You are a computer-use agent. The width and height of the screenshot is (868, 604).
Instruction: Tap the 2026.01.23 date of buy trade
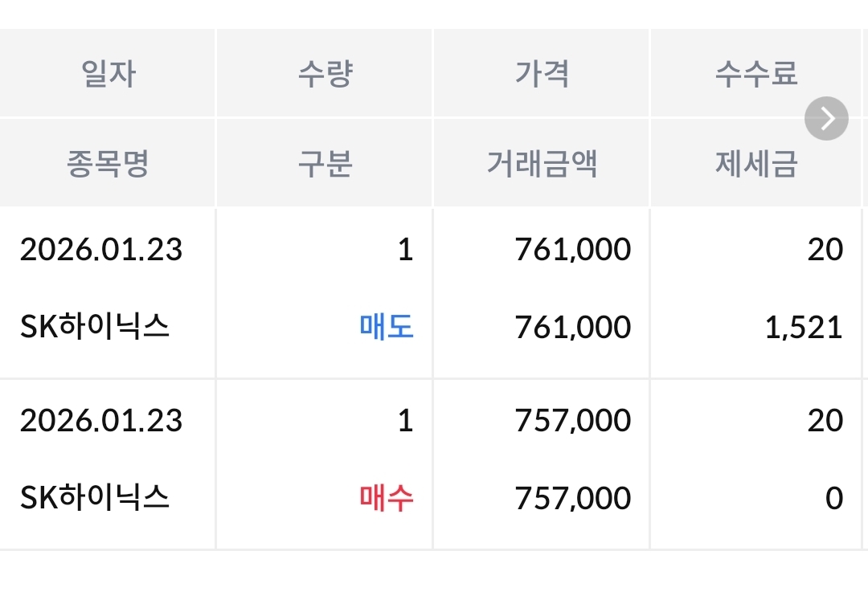click(101, 421)
